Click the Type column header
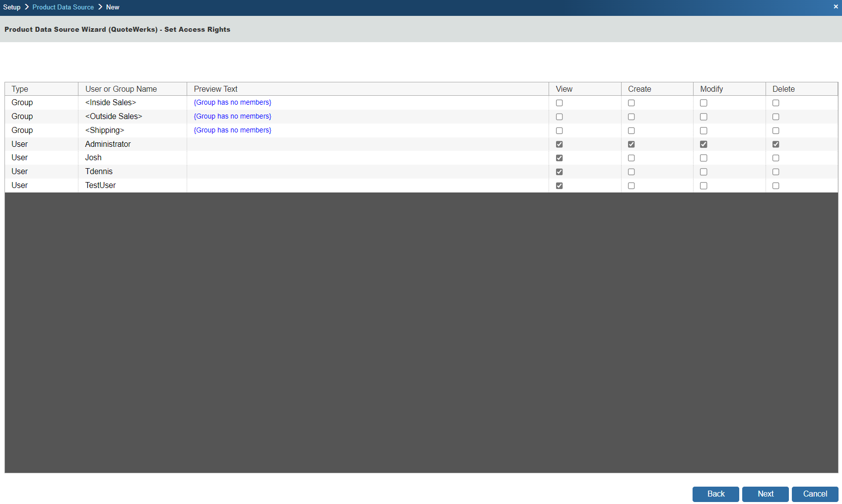This screenshot has height=504, width=842. tap(20, 89)
